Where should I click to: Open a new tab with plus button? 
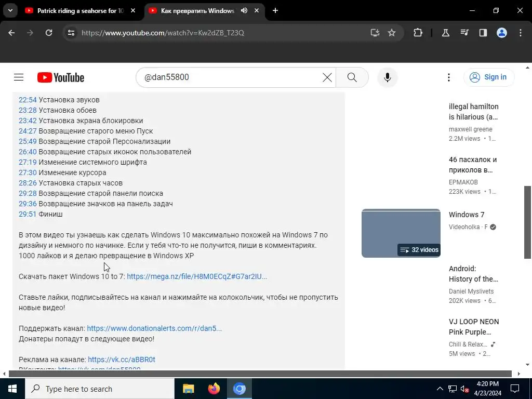pos(275,10)
